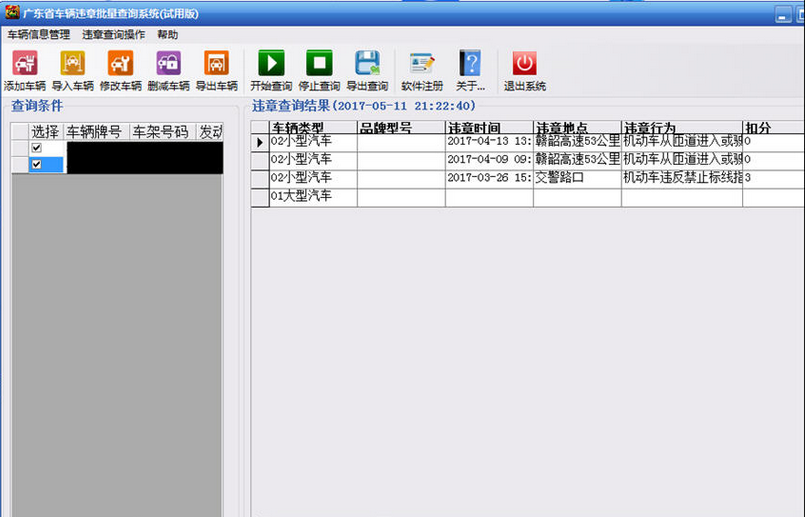The image size is (806, 517).
Task: Click 机动车违反禁止标线 behavior cell
Action: coord(682,179)
